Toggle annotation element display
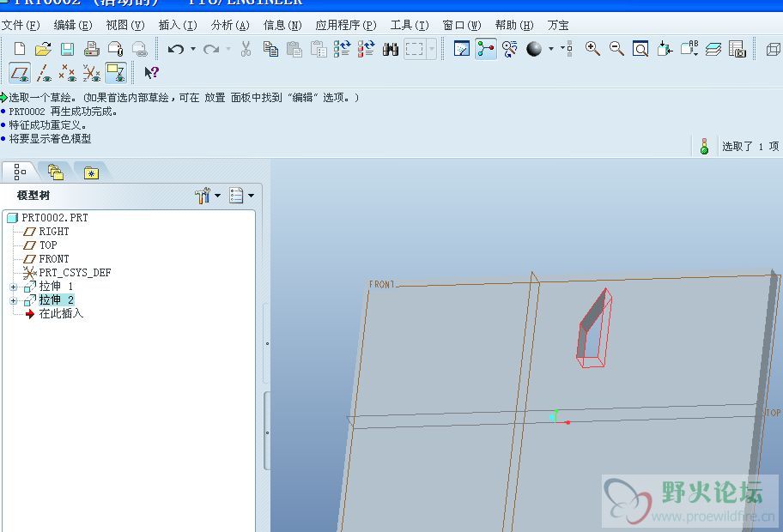The width and height of the screenshot is (783, 532). (116, 73)
